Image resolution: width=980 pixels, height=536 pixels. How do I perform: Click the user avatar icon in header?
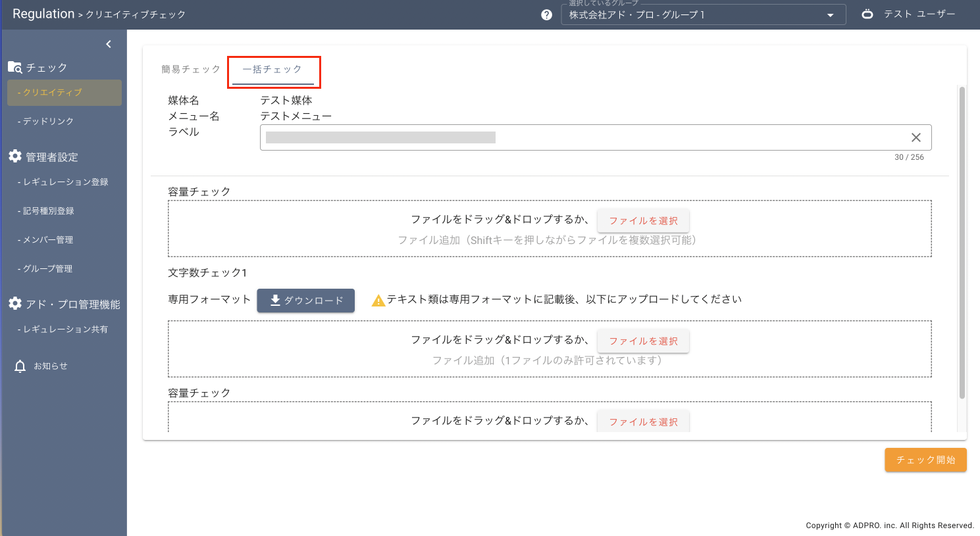tap(867, 14)
